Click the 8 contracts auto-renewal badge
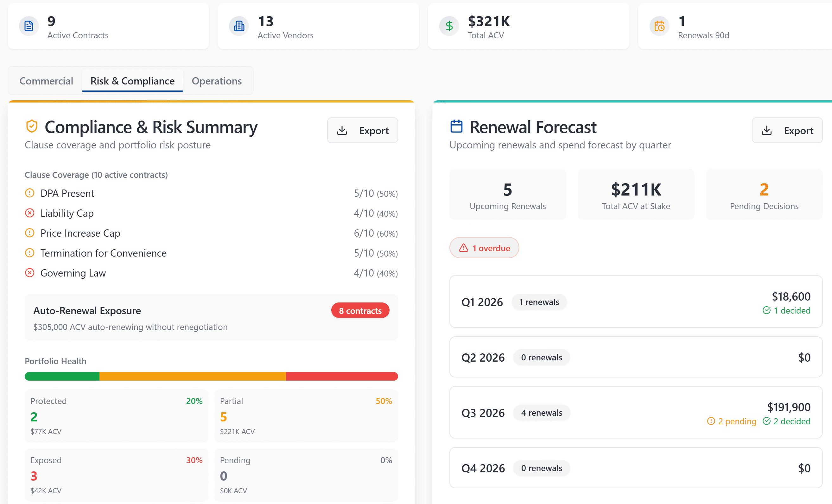Screen dimensions: 832x504 tap(360, 311)
